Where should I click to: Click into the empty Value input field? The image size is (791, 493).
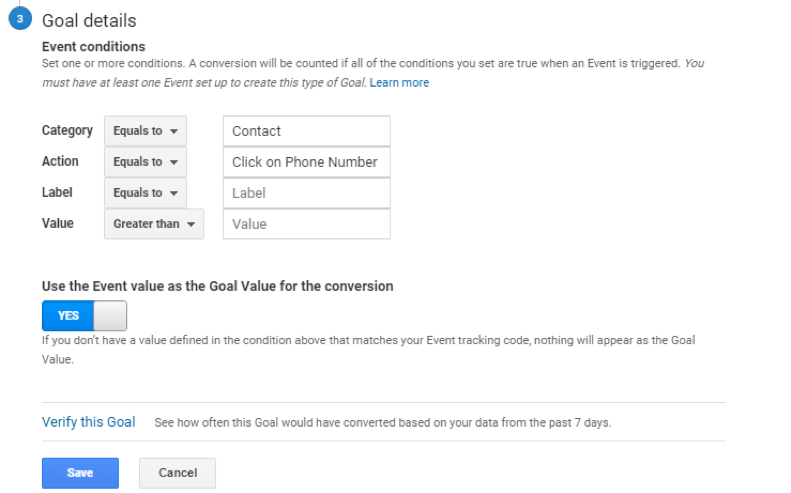[307, 224]
